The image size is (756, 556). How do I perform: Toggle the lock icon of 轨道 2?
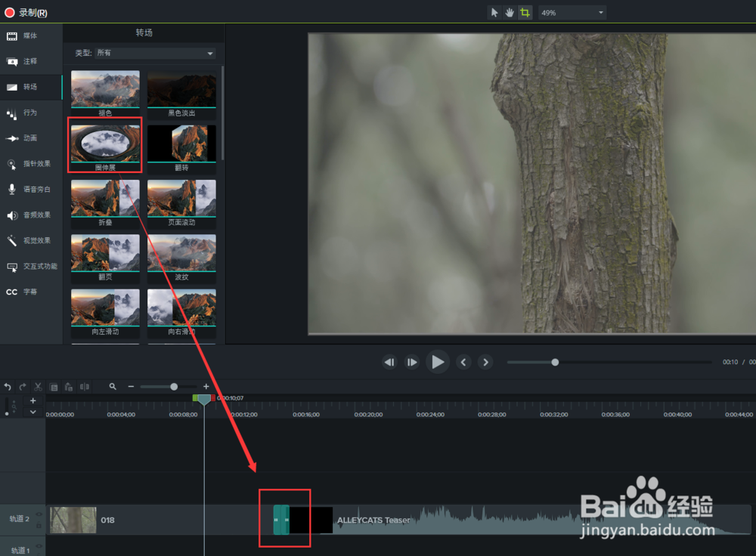coord(39,525)
